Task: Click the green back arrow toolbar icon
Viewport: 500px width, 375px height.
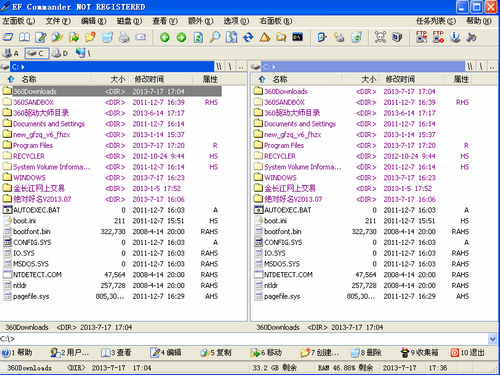Action: pyautogui.click(x=165, y=37)
